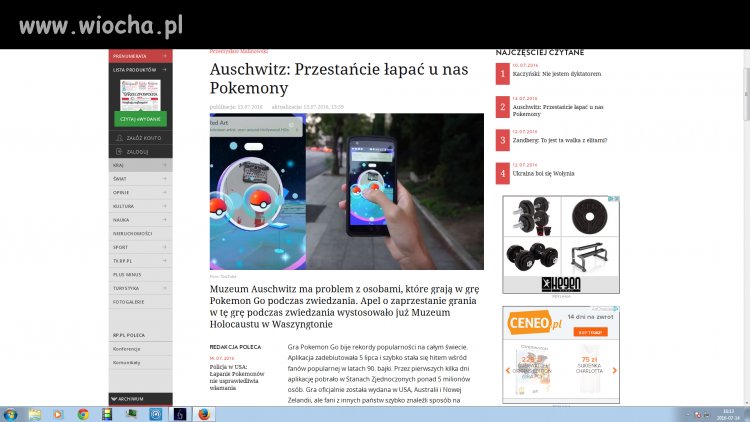
Task: Click the user icon beside Załóż konto
Action: tap(119, 138)
